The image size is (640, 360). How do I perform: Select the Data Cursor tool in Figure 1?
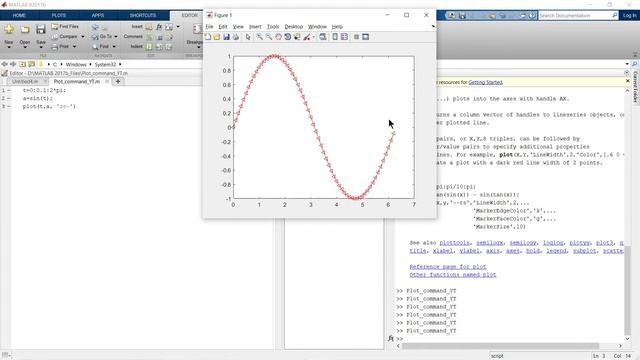(297, 37)
